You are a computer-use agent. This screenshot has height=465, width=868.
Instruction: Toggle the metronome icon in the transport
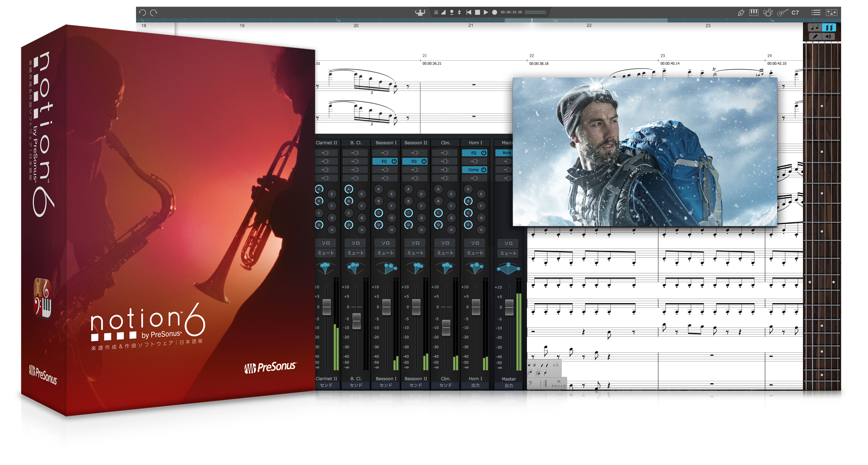452,12
